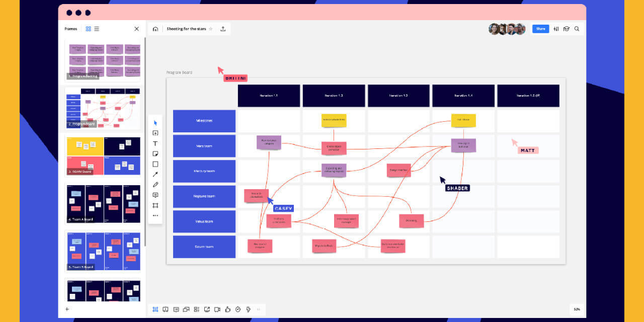Open the board settings sliders icon
This screenshot has width=644, height=322.
click(556, 29)
